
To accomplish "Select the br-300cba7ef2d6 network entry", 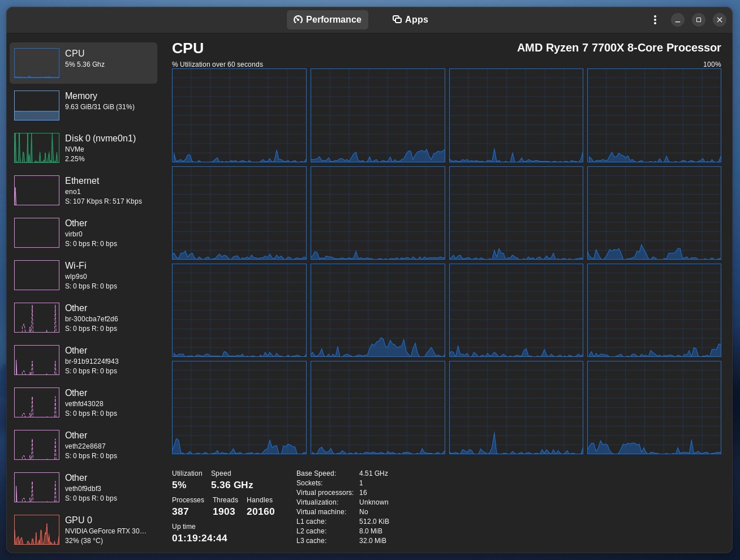I will [83, 318].
